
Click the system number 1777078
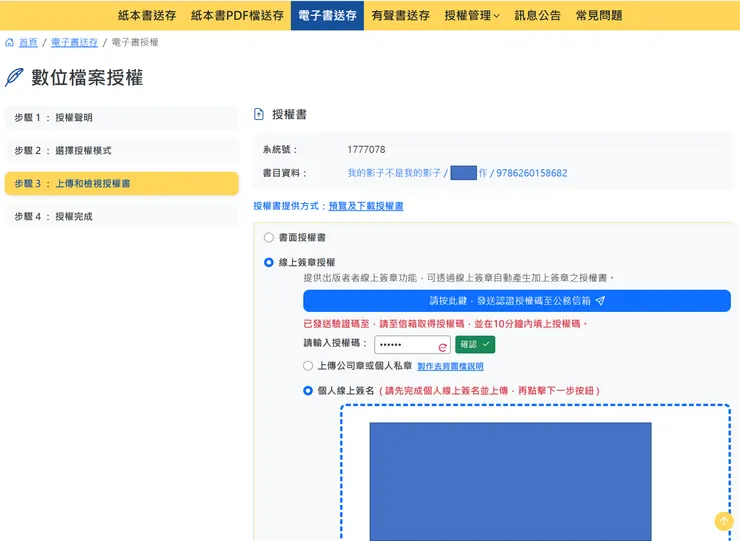click(x=366, y=150)
